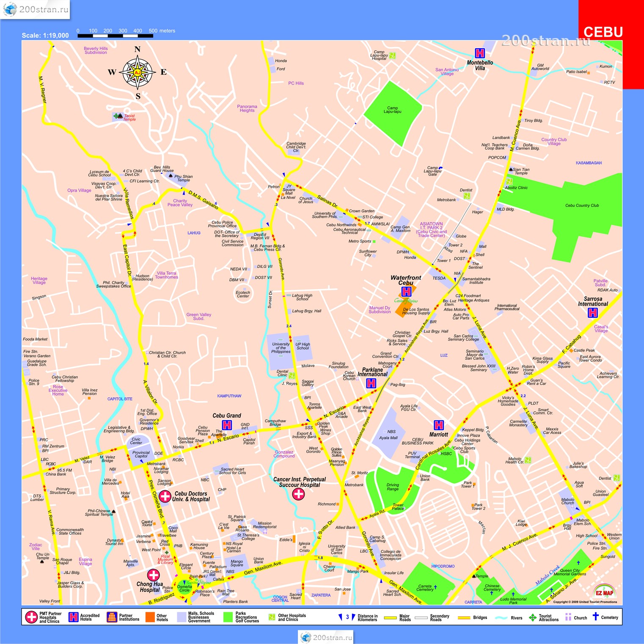Click the EZ MAP logo

point(604,591)
